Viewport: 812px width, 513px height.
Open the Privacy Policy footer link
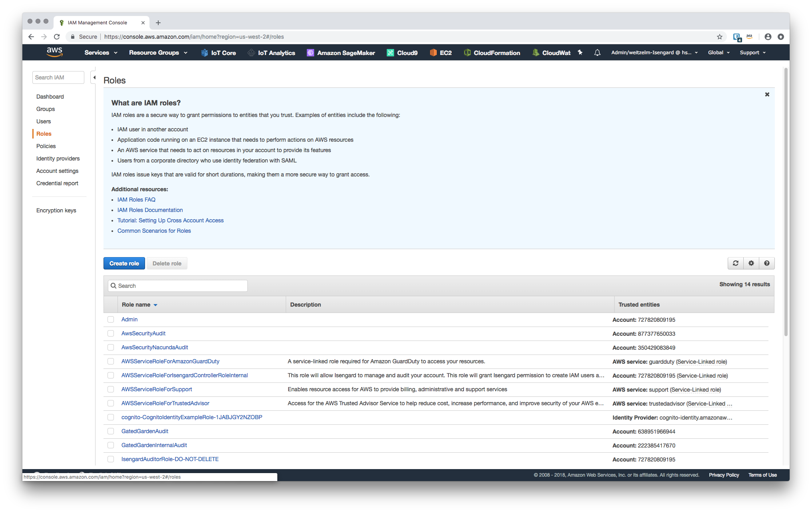click(724, 475)
